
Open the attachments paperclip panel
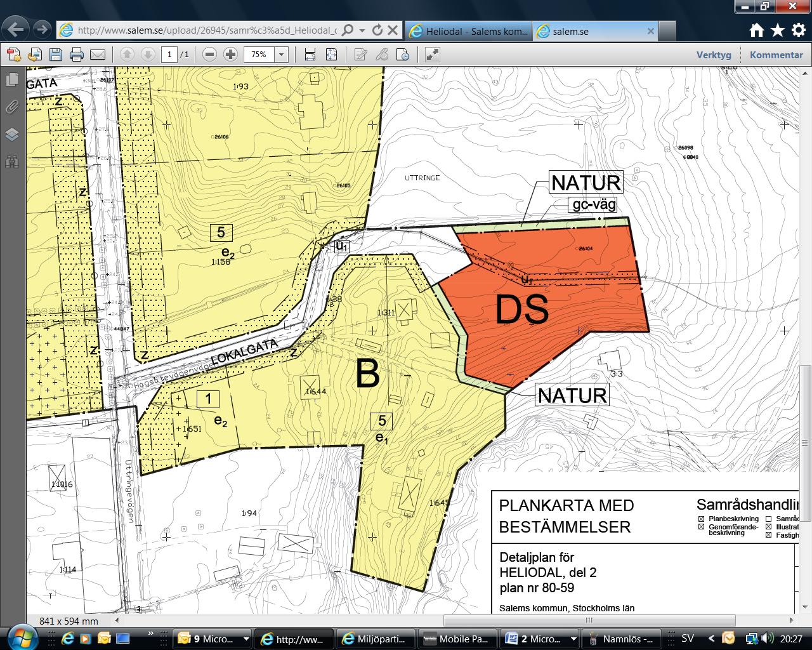pos(12,107)
